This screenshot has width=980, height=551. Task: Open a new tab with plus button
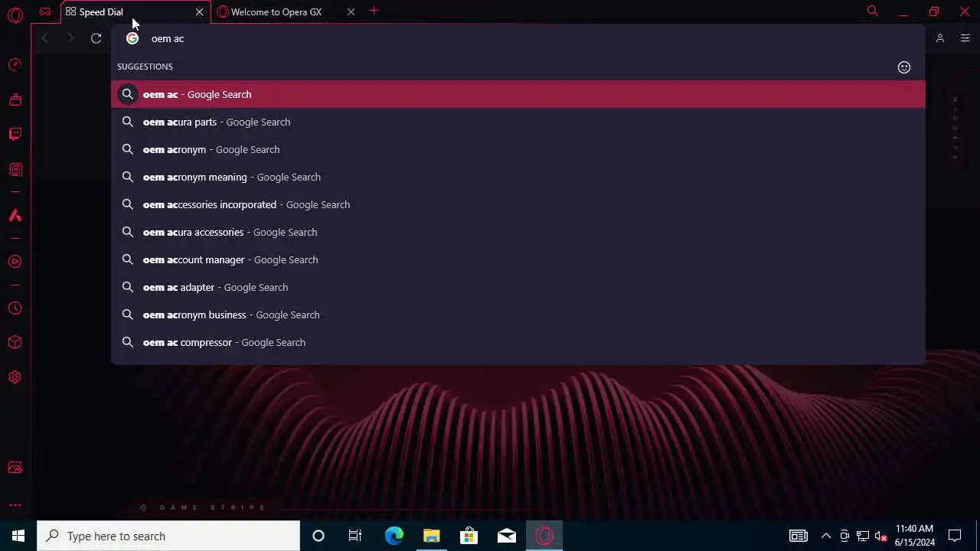pyautogui.click(x=374, y=11)
